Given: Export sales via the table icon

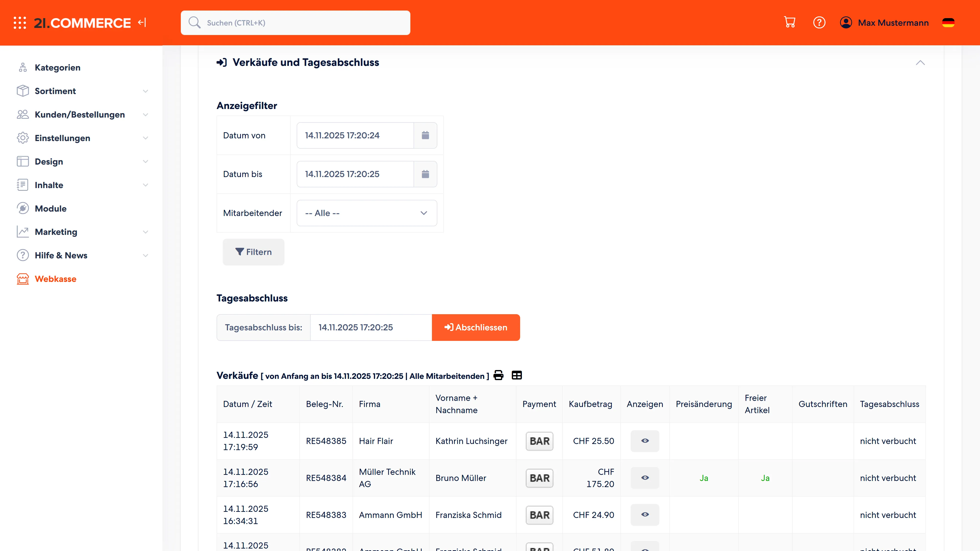Looking at the screenshot, I should coord(517,375).
